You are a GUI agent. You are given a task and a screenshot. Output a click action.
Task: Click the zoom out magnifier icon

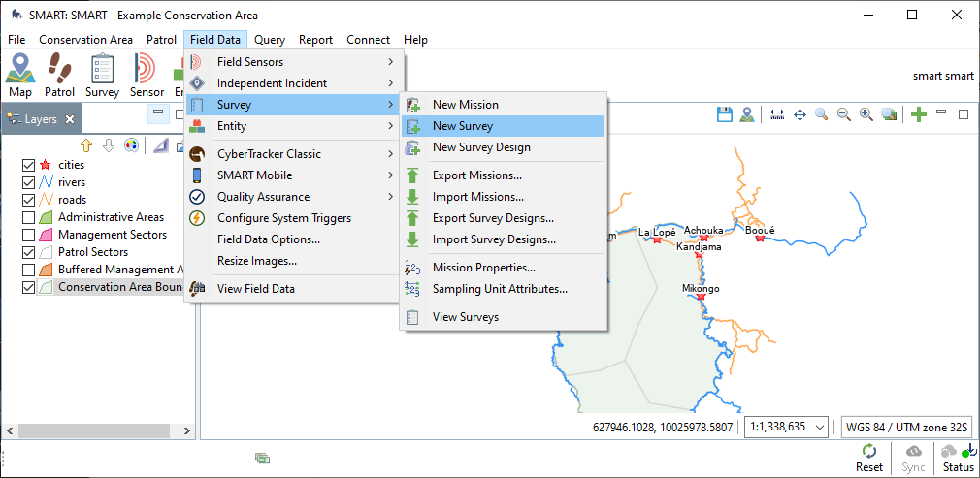(843, 114)
